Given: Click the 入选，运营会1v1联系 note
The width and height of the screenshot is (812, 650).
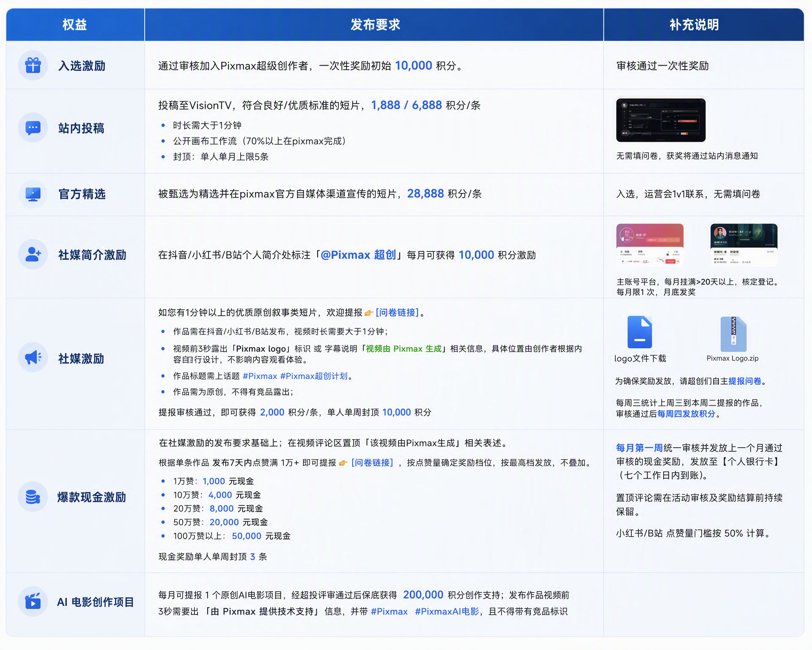Looking at the screenshot, I should point(688,194).
